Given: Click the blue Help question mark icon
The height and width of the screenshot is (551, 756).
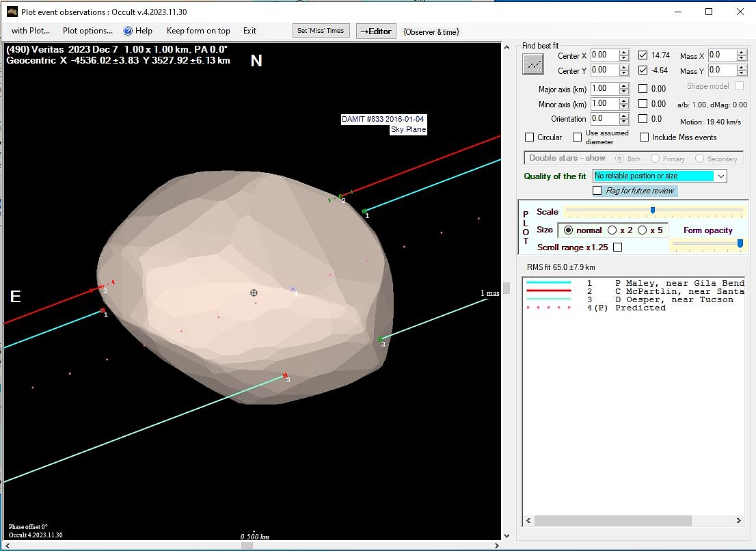Looking at the screenshot, I should point(128,31).
